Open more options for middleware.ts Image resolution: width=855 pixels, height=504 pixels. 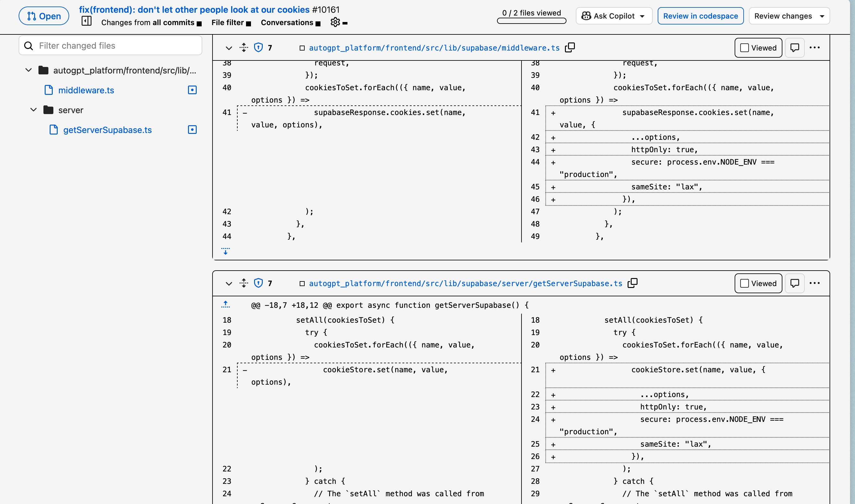815,47
